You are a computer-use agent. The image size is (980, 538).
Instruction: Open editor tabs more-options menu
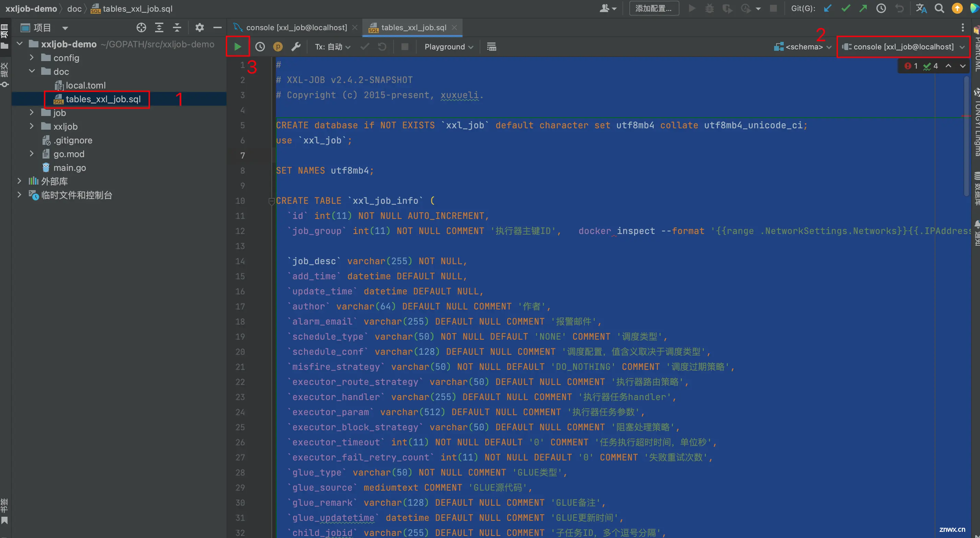962,27
